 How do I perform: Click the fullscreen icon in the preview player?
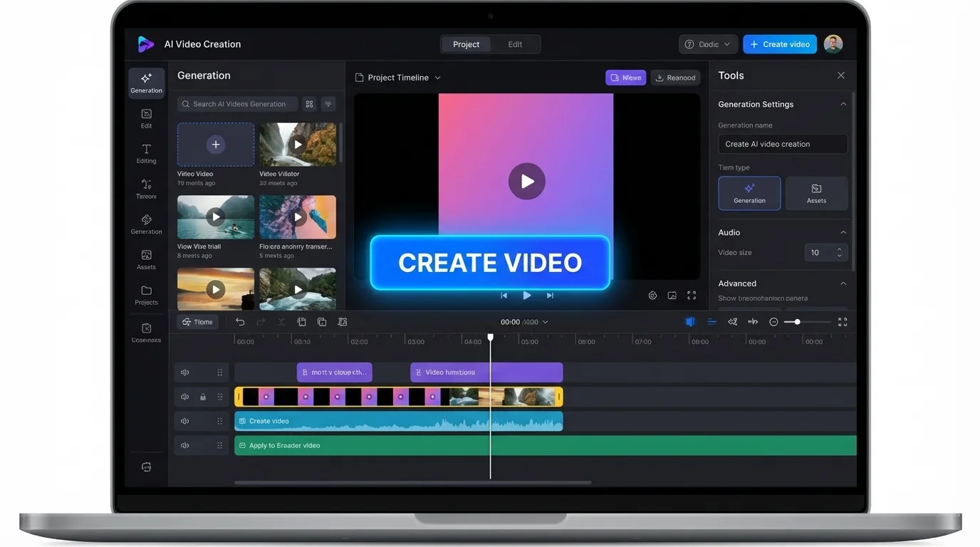(x=691, y=294)
